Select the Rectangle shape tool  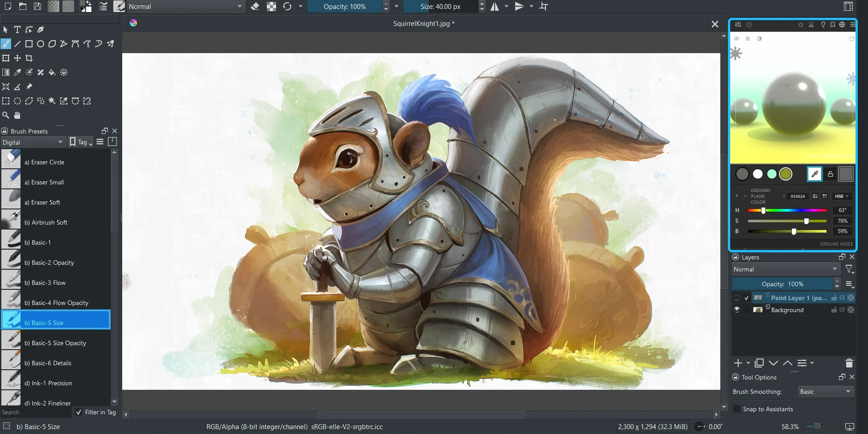[29, 44]
